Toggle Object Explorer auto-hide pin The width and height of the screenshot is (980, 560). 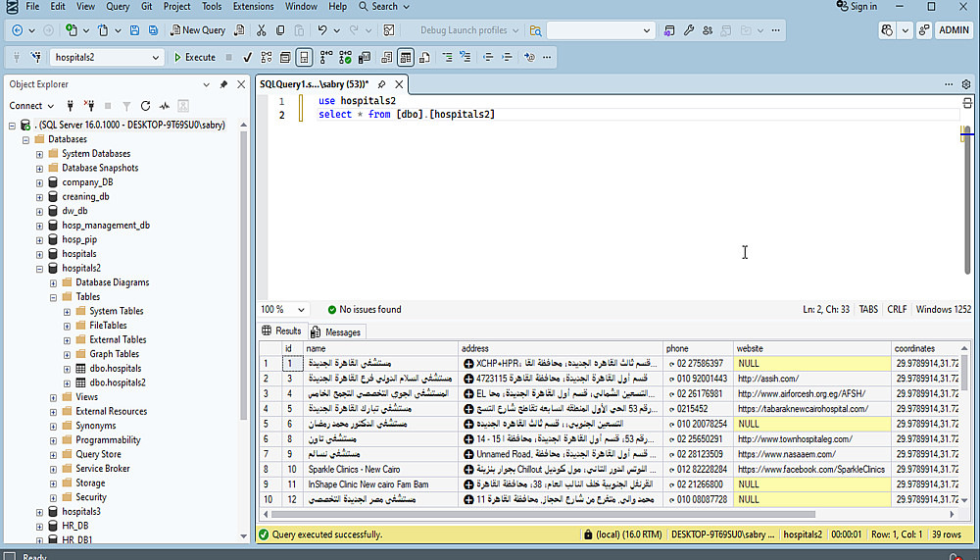223,84
